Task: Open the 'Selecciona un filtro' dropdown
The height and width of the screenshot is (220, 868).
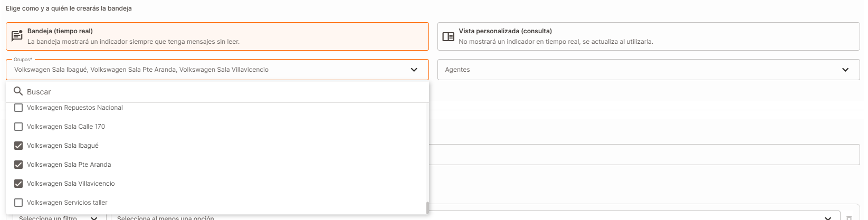Action: 57,217
